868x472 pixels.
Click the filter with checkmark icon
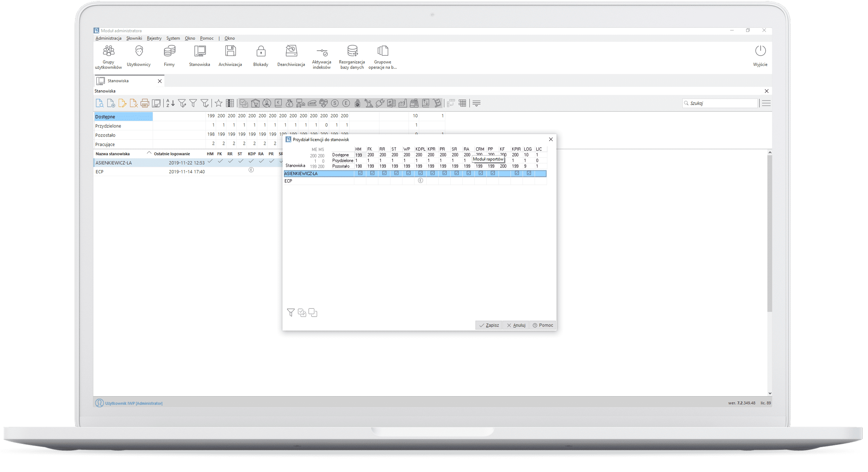point(205,103)
